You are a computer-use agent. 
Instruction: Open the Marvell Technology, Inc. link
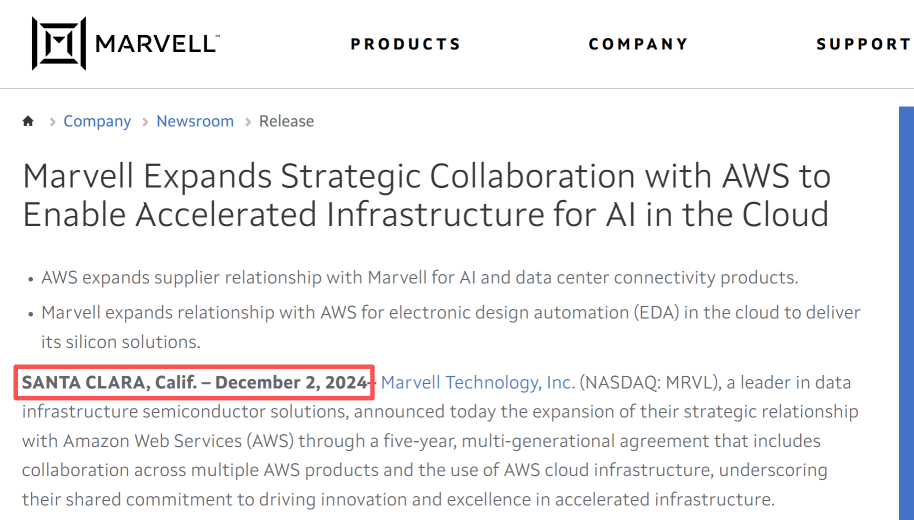(478, 382)
